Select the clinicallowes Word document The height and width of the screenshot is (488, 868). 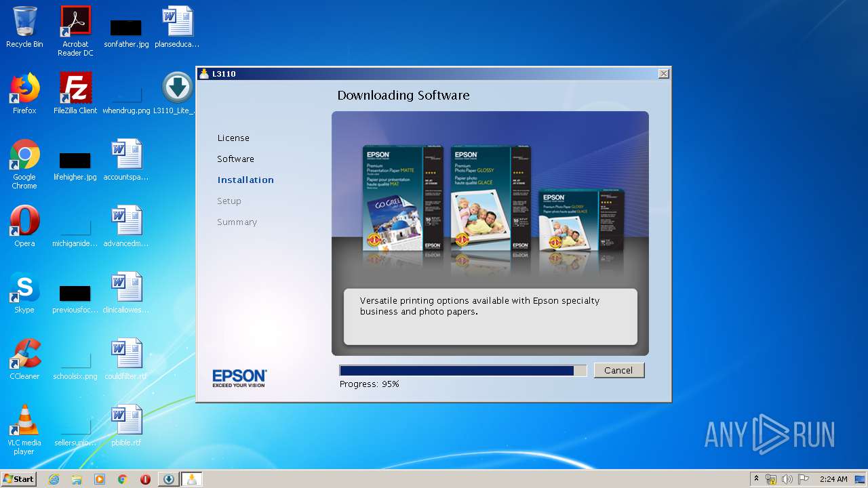click(126, 293)
